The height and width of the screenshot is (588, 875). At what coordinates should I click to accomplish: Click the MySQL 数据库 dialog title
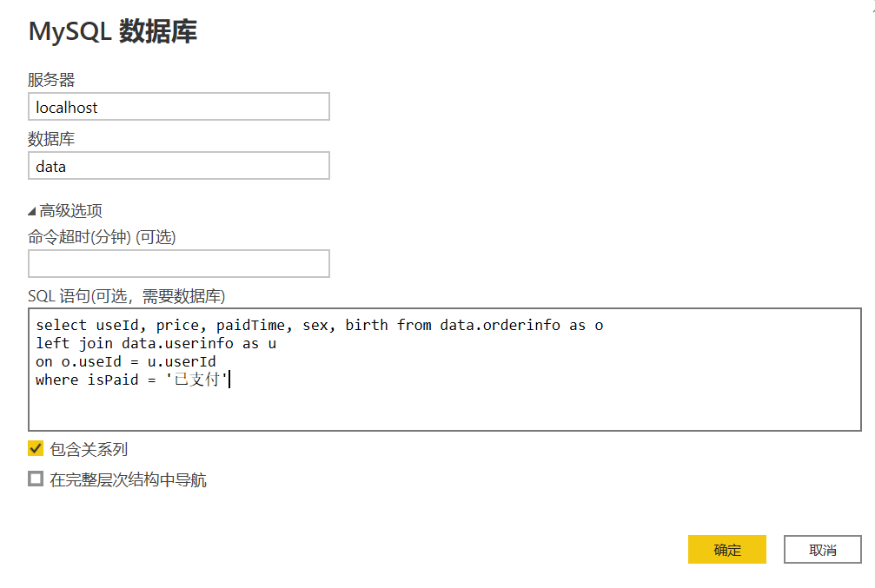click(x=113, y=31)
